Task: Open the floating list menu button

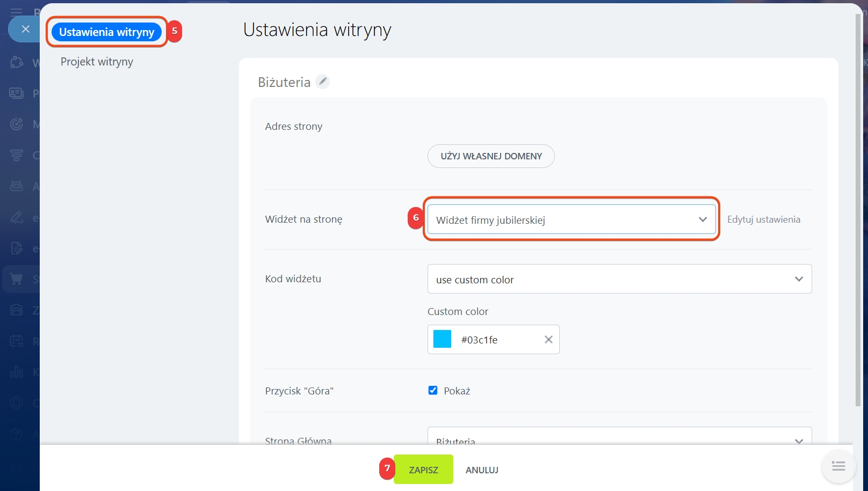Action: click(x=838, y=466)
